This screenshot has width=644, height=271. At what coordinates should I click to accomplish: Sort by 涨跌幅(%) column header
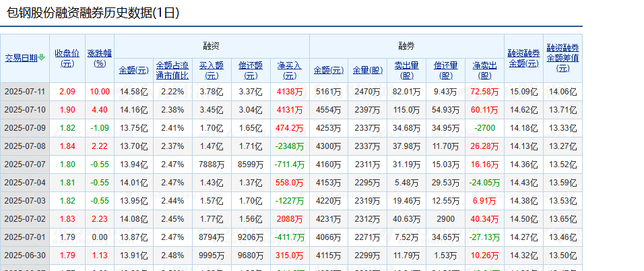click(x=100, y=58)
